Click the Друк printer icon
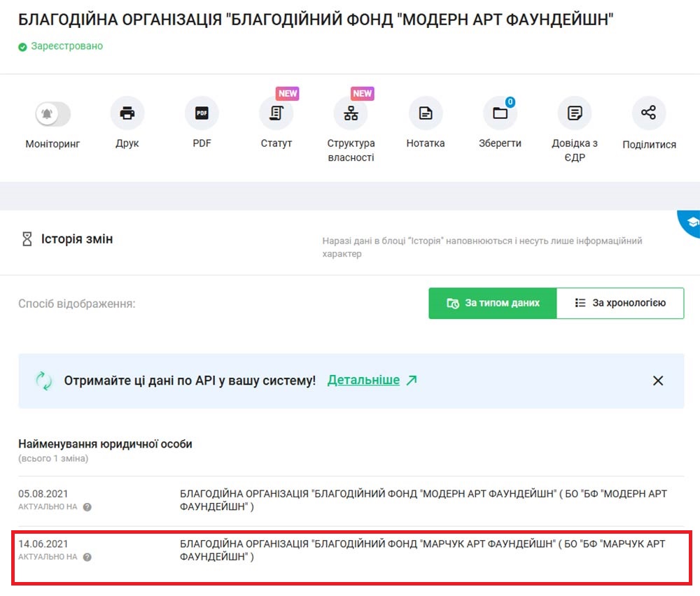Viewport: 700px width, 596px height. pyautogui.click(x=127, y=113)
